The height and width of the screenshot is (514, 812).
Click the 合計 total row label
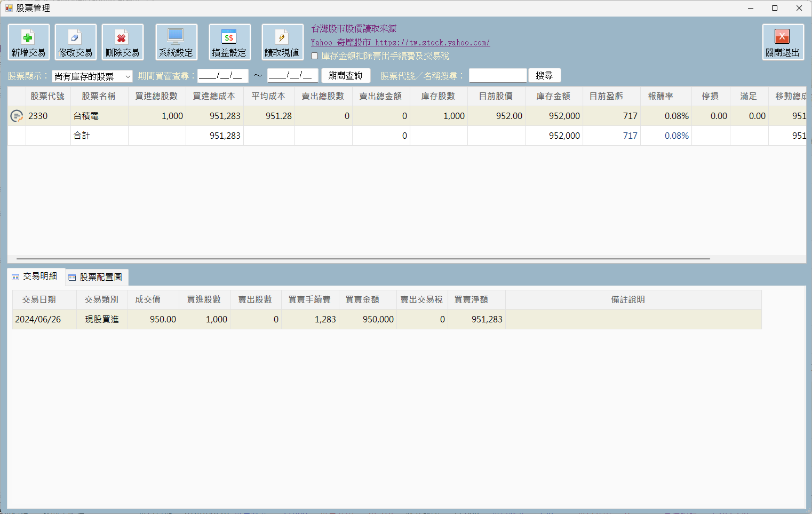click(x=99, y=136)
